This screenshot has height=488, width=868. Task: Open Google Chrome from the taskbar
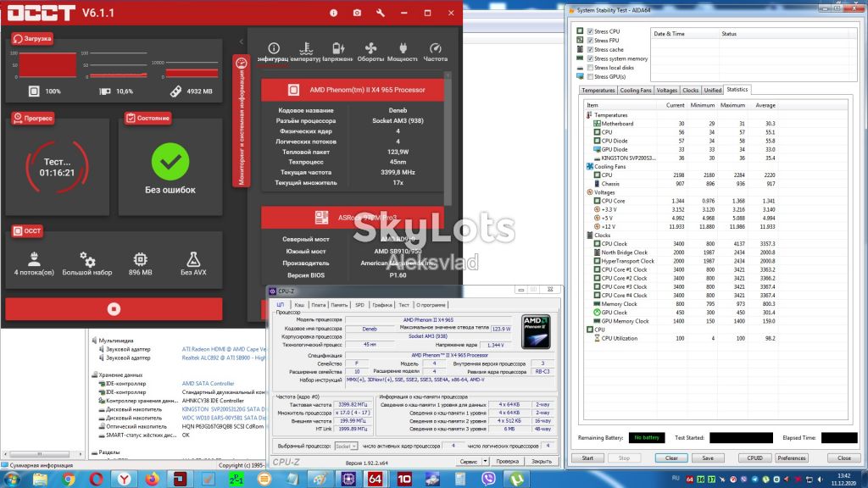[69, 479]
